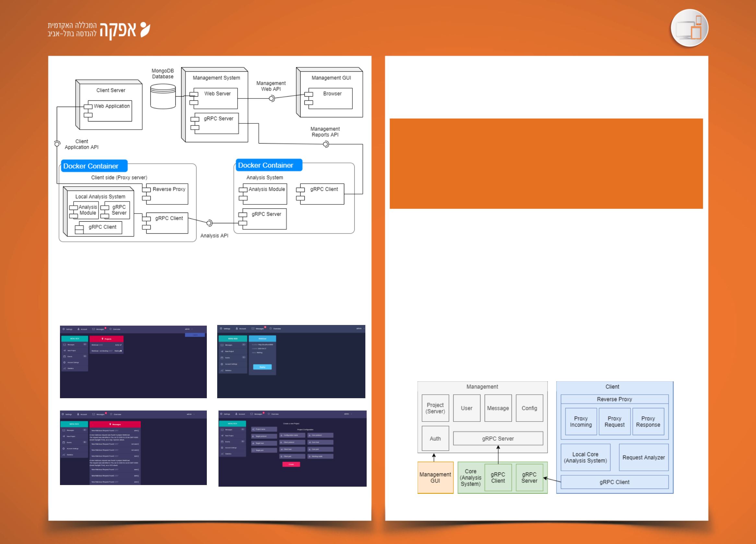Click the pin icon in red Projects header
Image resolution: width=756 pixels, height=544 pixels.
(102, 339)
